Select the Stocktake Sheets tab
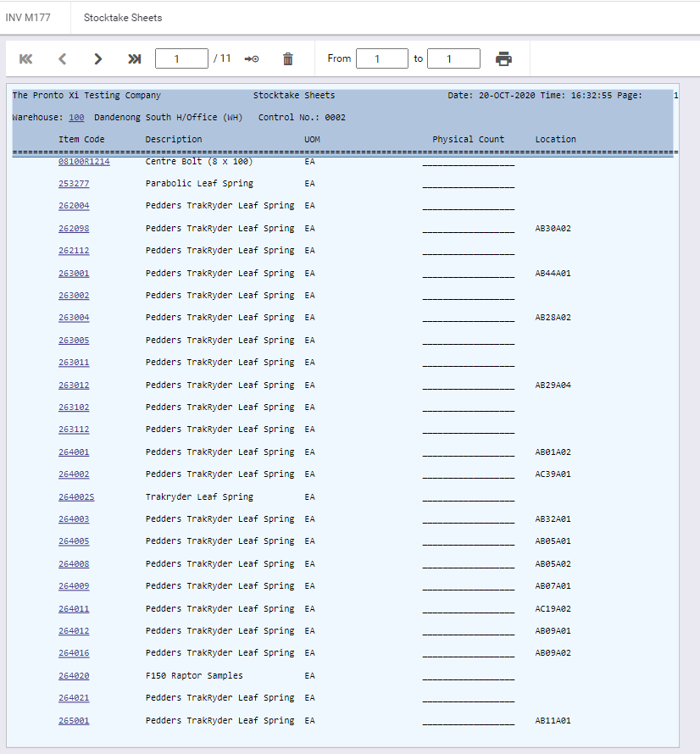 [x=123, y=18]
